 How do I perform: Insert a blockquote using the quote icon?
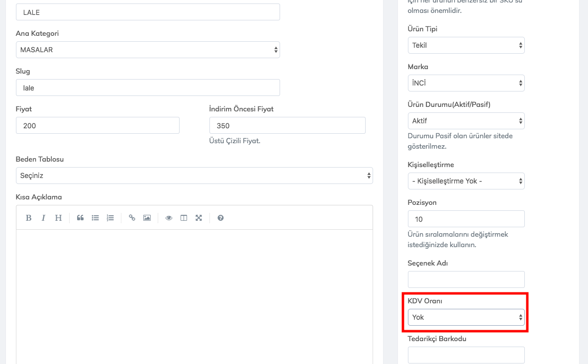[80, 218]
